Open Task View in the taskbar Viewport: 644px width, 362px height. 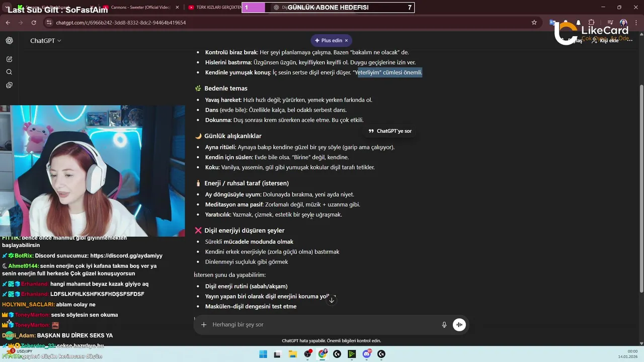(x=277, y=354)
